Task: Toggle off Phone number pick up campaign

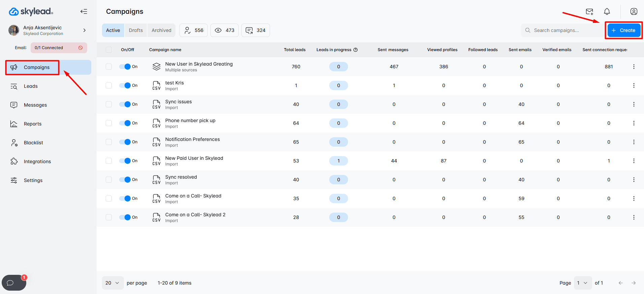Action: pos(125,123)
